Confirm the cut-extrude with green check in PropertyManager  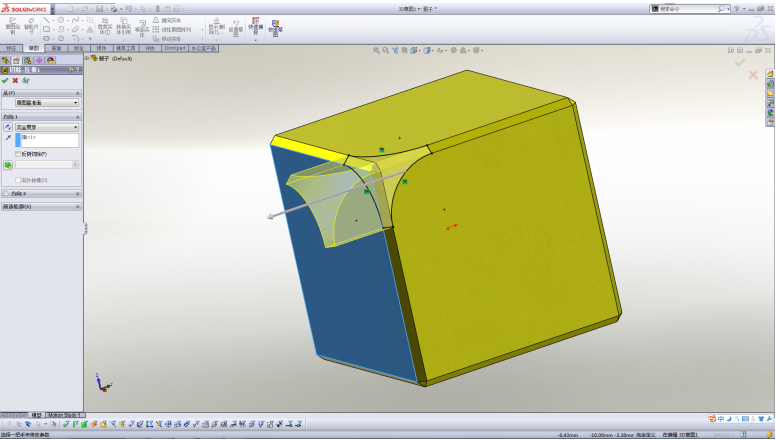5,80
